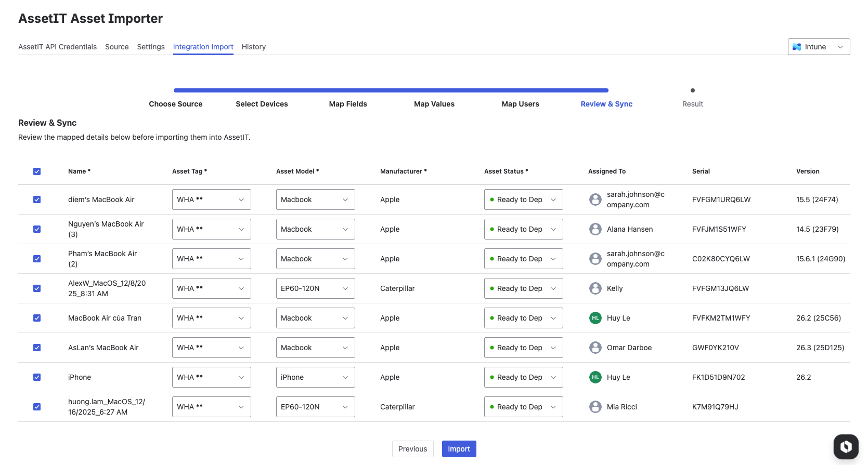Go back with the Previous button
868x465 pixels.
tap(412, 449)
